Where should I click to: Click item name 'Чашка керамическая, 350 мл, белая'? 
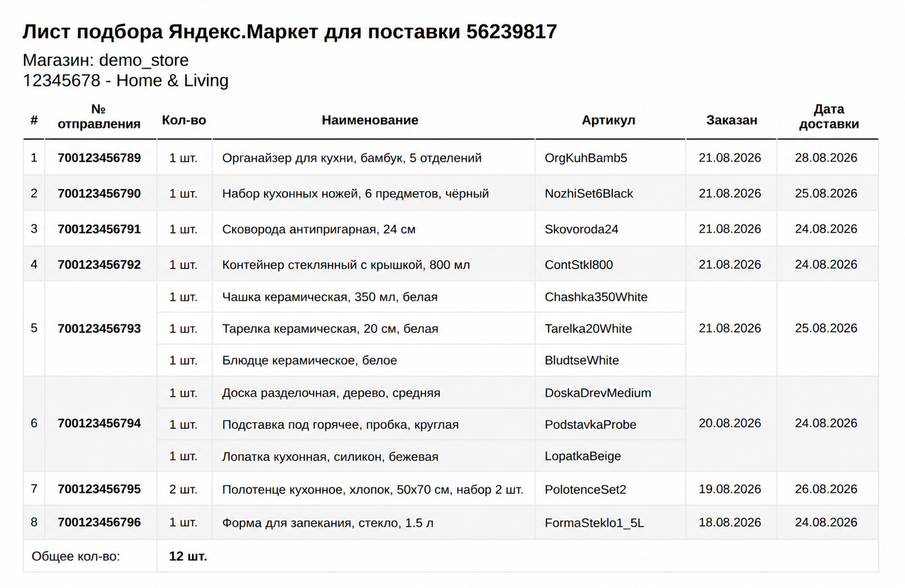[x=330, y=297]
